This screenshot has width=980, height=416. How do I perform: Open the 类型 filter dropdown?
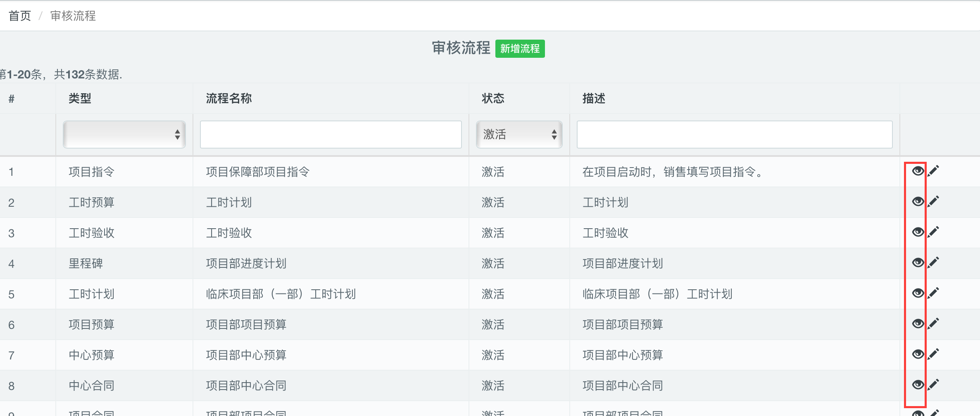[x=124, y=135]
